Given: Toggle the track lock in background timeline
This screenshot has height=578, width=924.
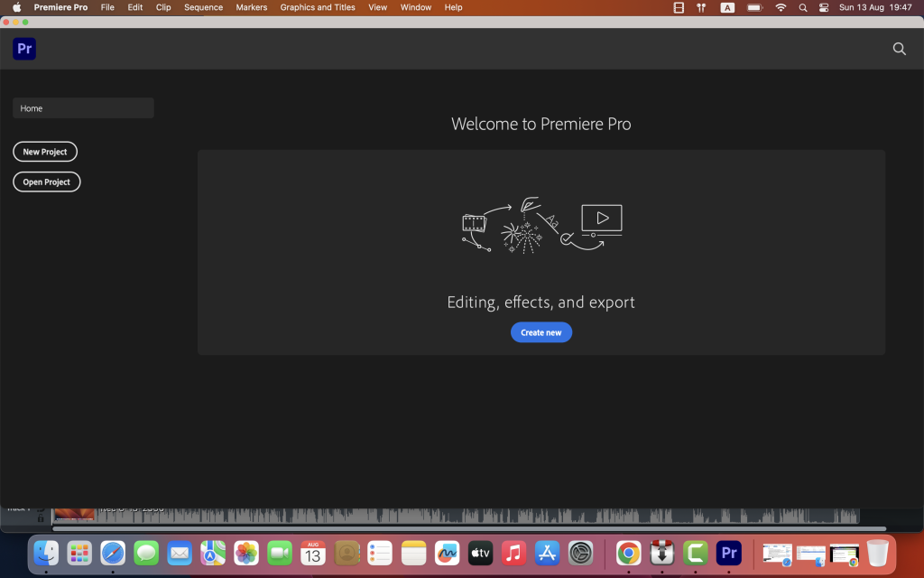Looking at the screenshot, I should click(x=41, y=517).
